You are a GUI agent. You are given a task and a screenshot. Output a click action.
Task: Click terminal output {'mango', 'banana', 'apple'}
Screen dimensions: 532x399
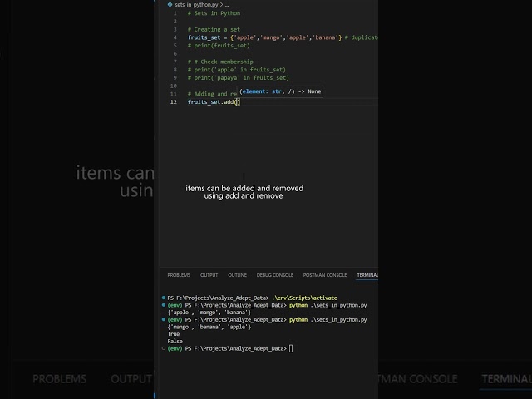[x=209, y=327]
